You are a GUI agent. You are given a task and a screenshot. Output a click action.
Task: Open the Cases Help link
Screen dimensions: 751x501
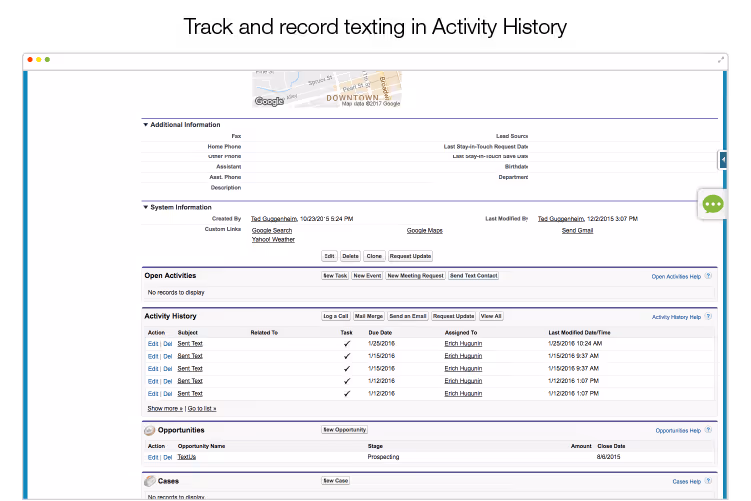[687, 481]
